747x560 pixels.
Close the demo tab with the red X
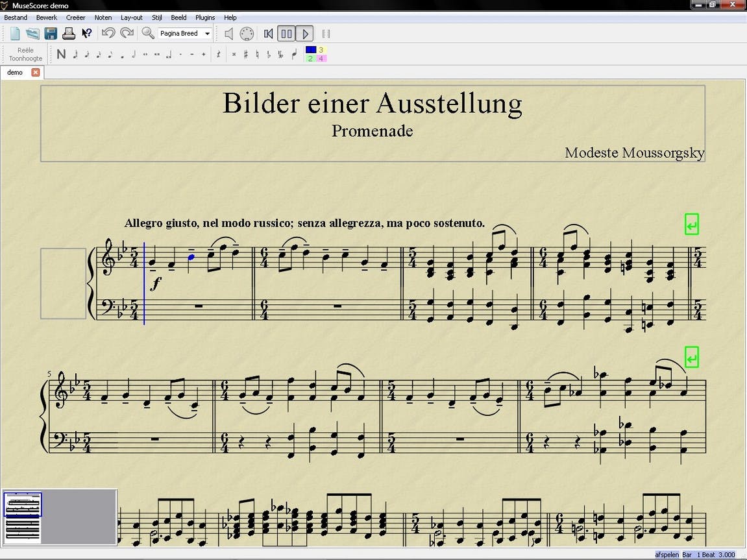click(35, 73)
